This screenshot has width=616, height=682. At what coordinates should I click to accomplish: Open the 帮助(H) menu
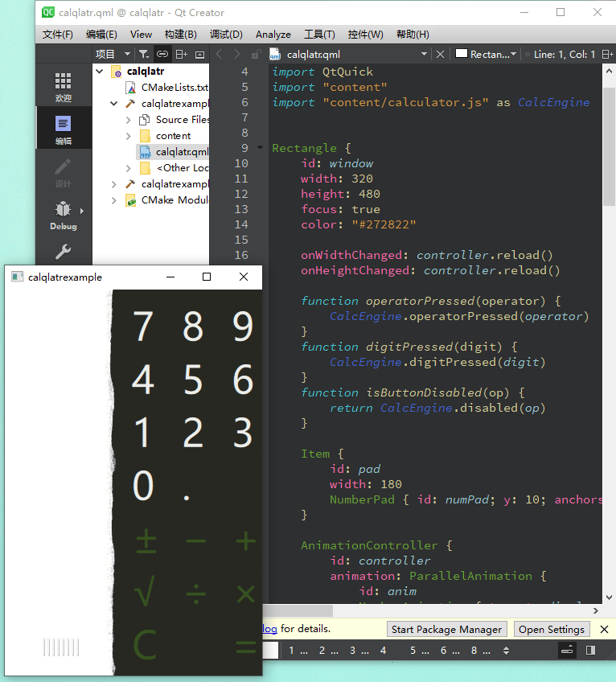413,35
